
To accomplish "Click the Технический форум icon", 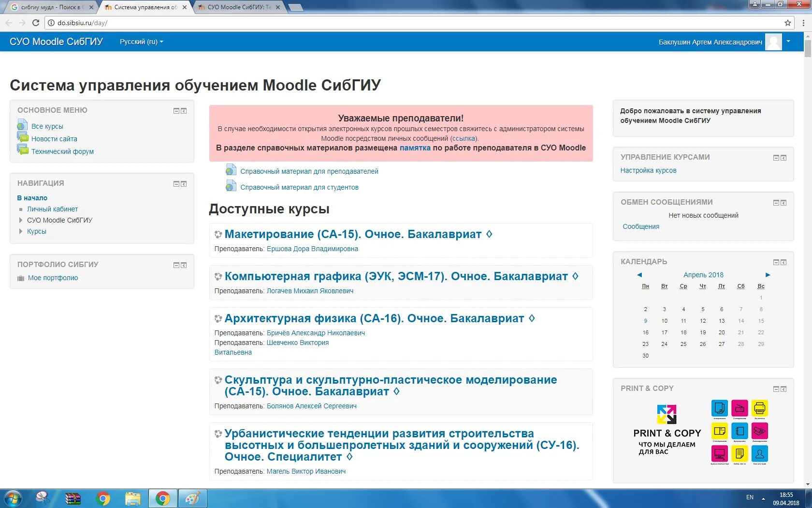I will [23, 150].
